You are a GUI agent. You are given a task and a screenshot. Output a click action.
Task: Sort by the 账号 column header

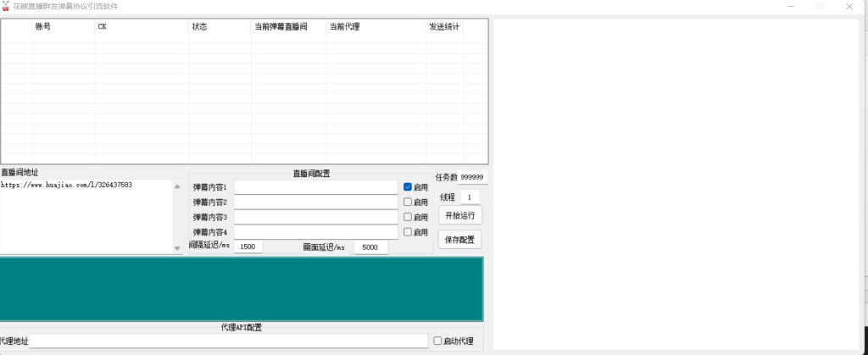(x=63, y=27)
